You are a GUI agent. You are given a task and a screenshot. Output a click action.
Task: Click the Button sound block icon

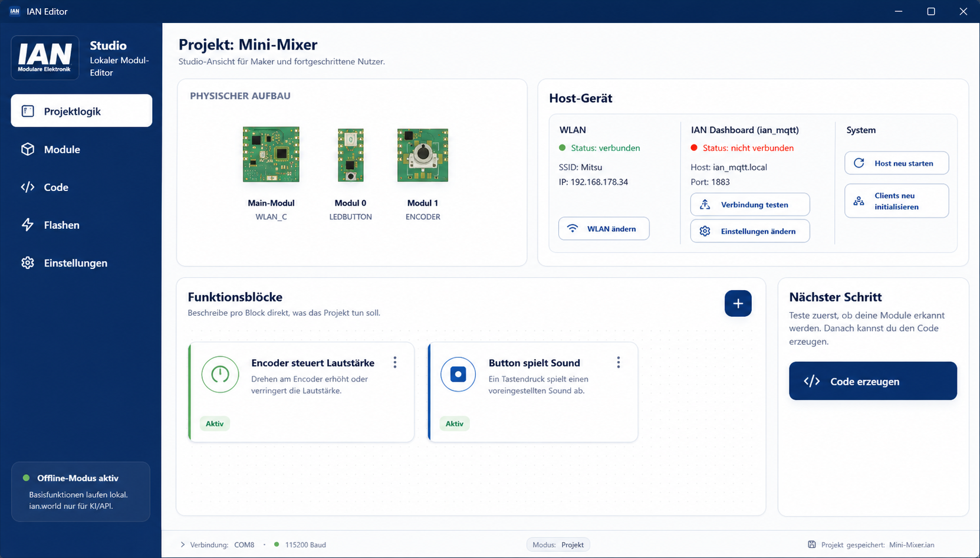click(458, 375)
